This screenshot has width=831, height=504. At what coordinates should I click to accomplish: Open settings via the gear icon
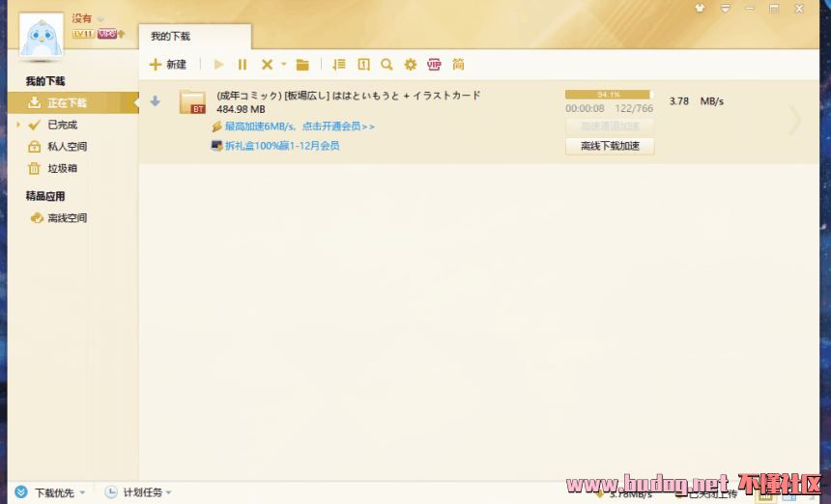pos(411,65)
